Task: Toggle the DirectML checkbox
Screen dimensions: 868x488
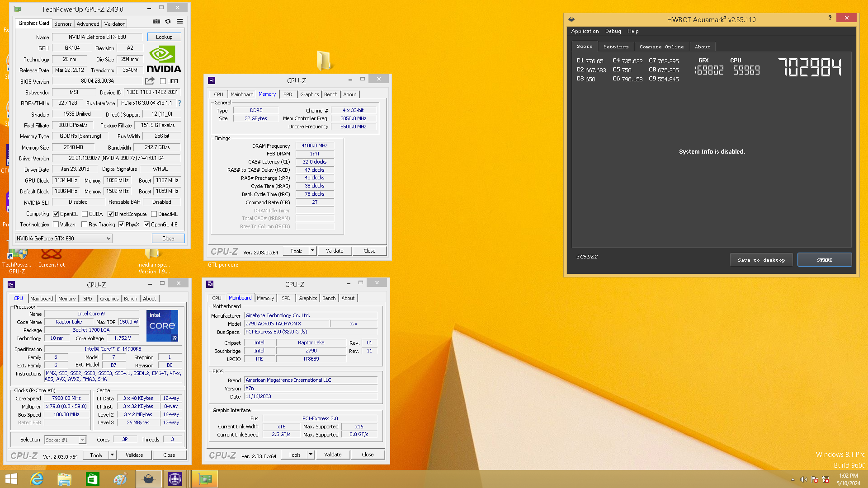Action: [154, 214]
